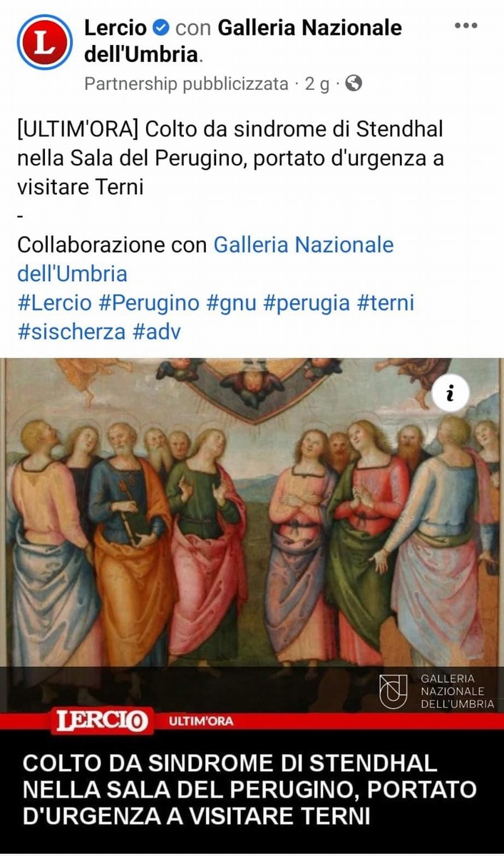Open the Lercio profile picture
This screenshot has height=856, width=504.
coord(45,42)
